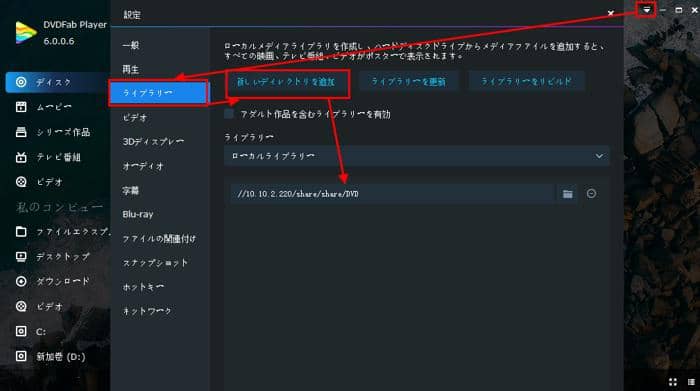Click the folder browse icon beside the path
Screen dimensions: 700x391
click(567, 194)
